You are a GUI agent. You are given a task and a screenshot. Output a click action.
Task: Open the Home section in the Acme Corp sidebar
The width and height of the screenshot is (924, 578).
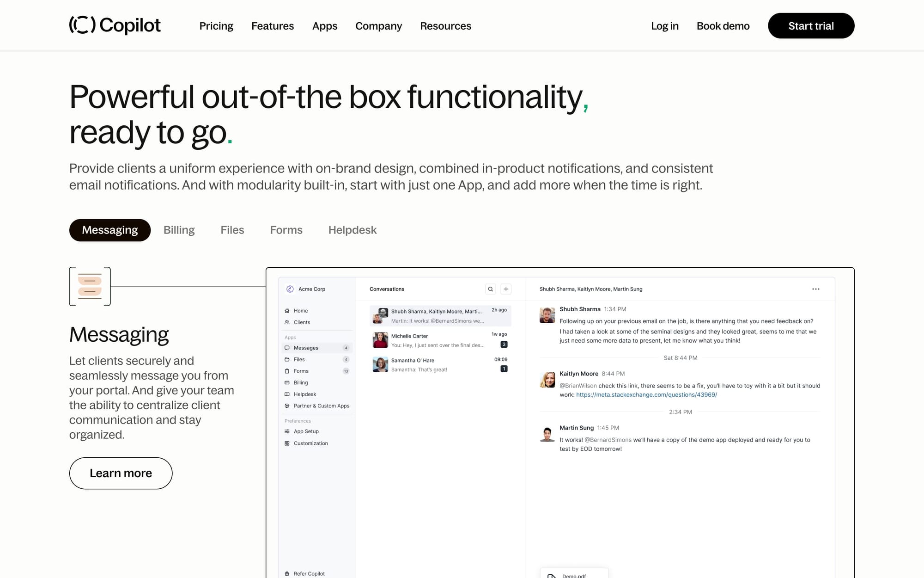point(300,310)
